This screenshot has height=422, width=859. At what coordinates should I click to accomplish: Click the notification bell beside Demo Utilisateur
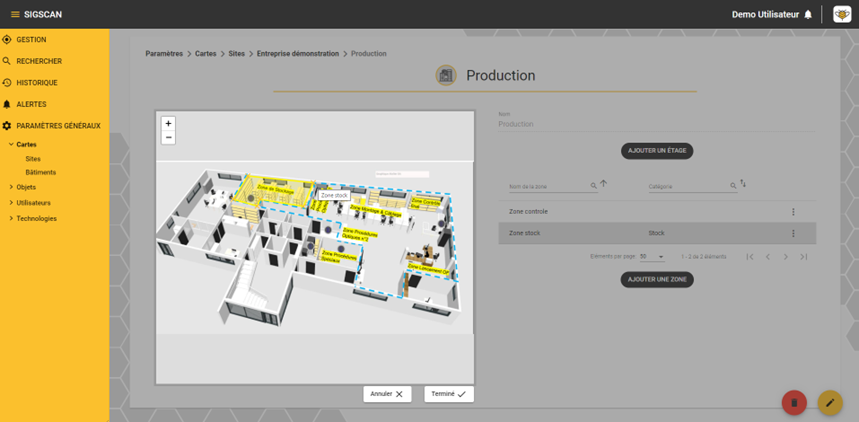pos(808,15)
